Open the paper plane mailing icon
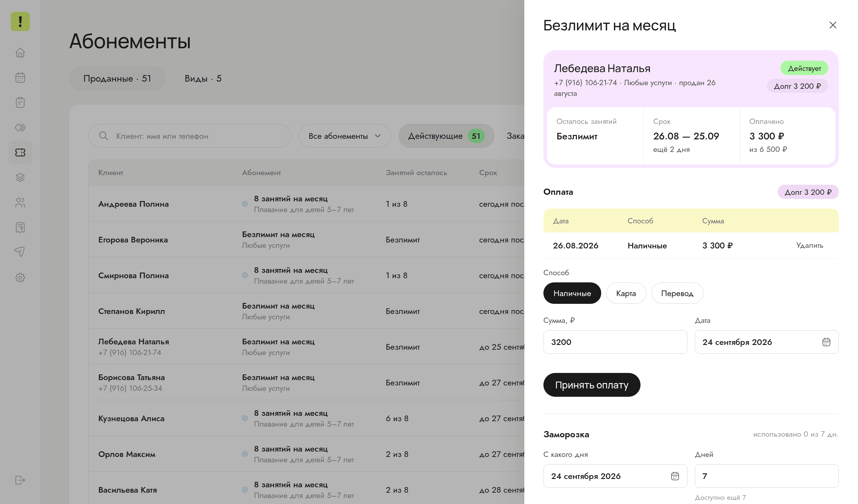858x504 pixels. point(20,252)
